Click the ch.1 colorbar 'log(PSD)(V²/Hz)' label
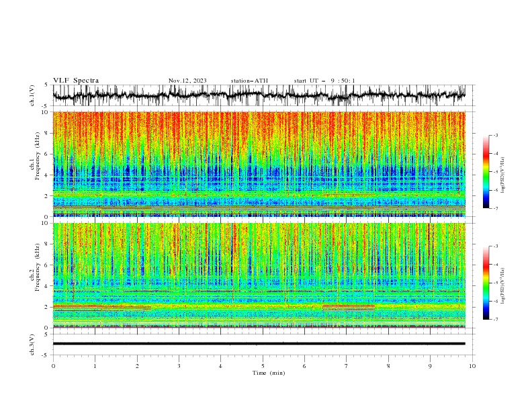Screen dimensions: 532x411 pyautogui.click(x=502, y=175)
